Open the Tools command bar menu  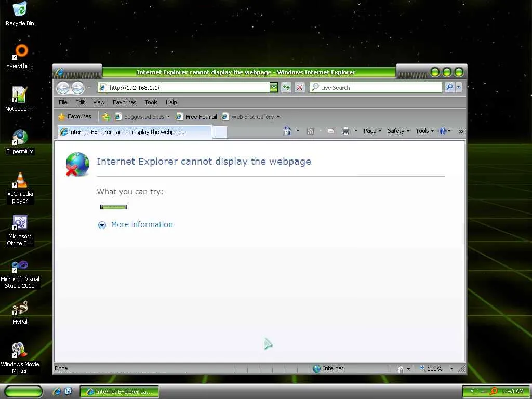point(425,131)
